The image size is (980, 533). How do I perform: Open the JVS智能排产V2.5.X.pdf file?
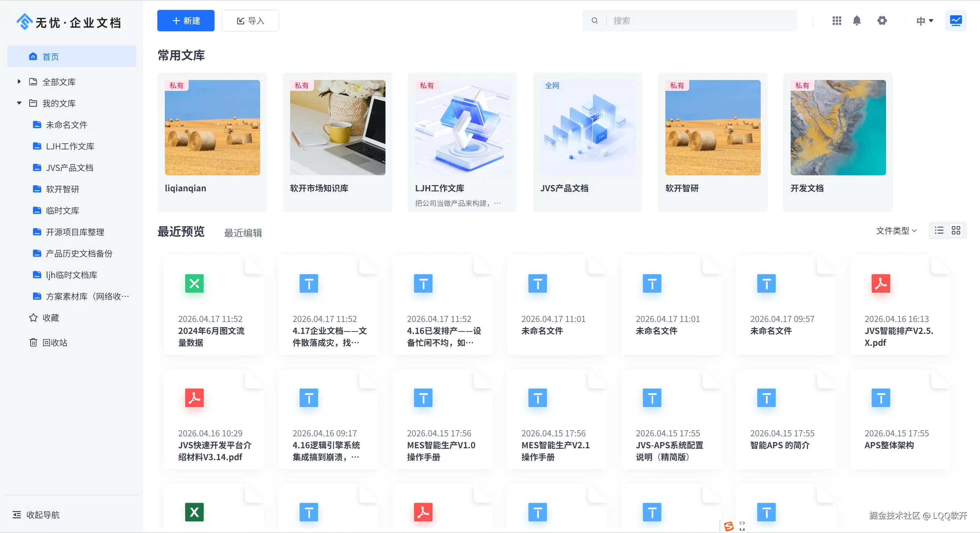tap(900, 306)
